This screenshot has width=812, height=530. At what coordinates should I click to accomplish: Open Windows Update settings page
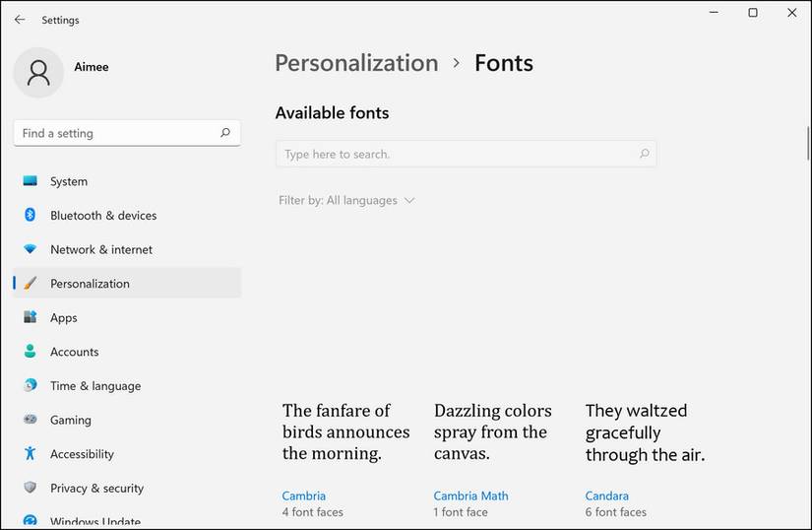point(94,521)
